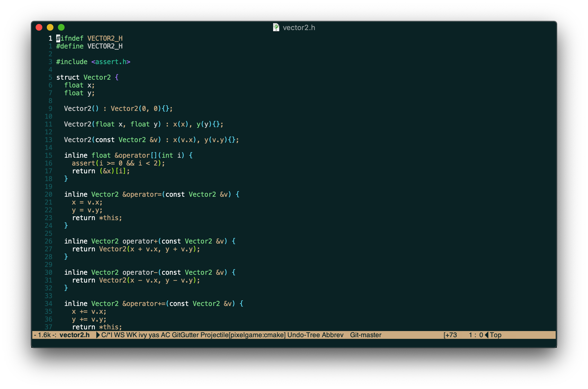This screenshot has height=389, width=588.
Task: Click the Abbrev mode lighter
Action: pos(333,335)
